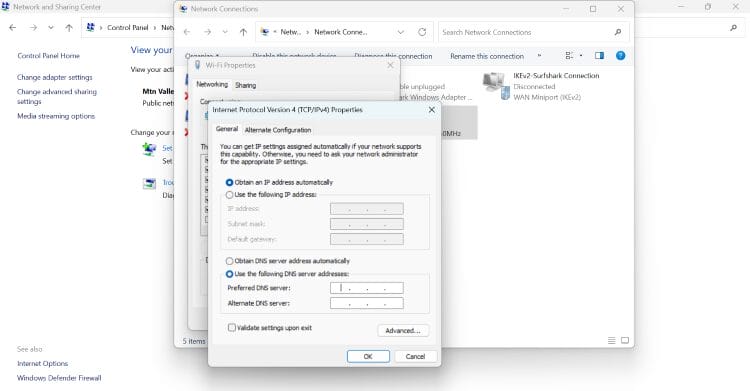750x391 pixels.
Task: Open recent locations dropdown in Network Connections
Action: (x=225, y=32)
